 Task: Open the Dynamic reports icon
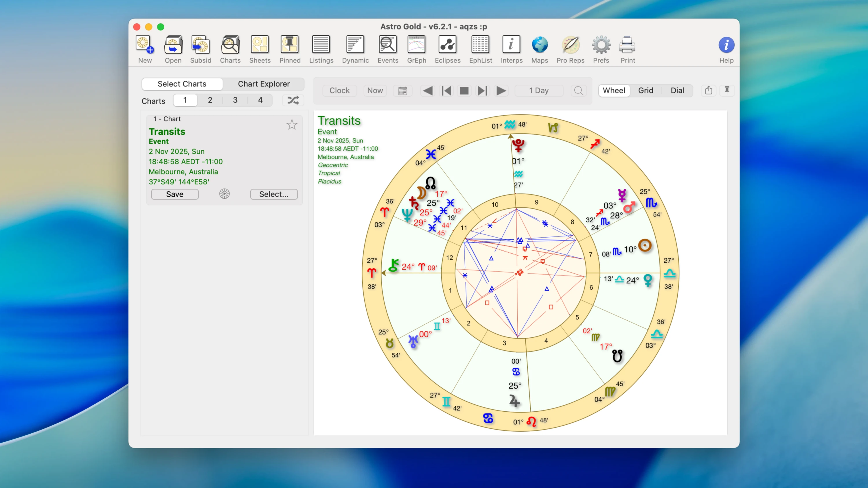(355, 49)
